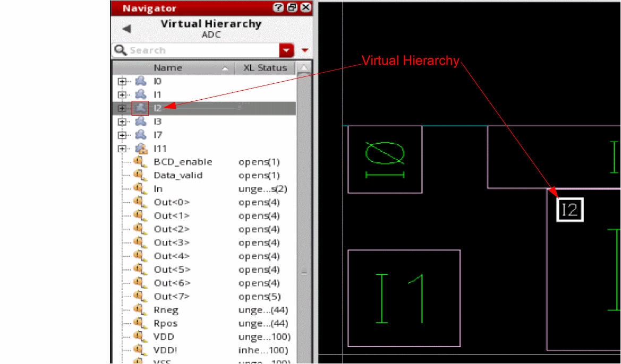
Task: Click the Out<6> net icon
Action: (x=139, y=282)
